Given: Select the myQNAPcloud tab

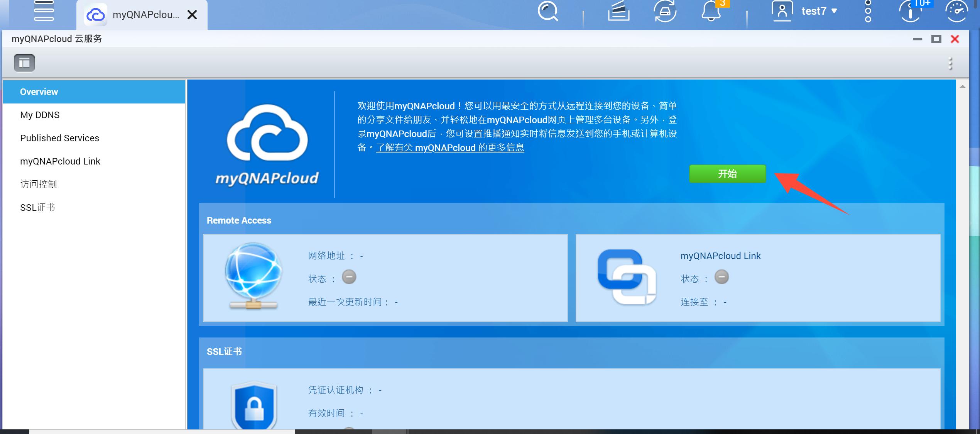Looking at the screenshot, I should (135, 15).
